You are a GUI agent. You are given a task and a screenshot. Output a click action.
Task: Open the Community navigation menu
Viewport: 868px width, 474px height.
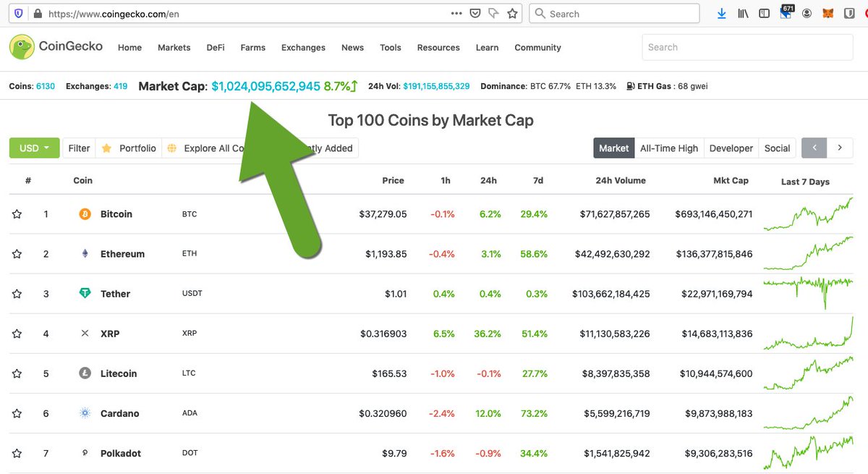[x=537, y=48]
